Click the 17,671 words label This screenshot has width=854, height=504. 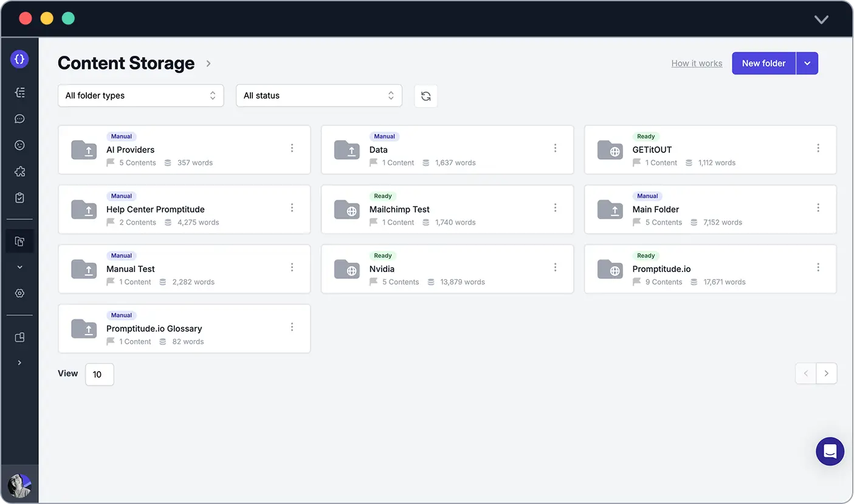point(725,282)
